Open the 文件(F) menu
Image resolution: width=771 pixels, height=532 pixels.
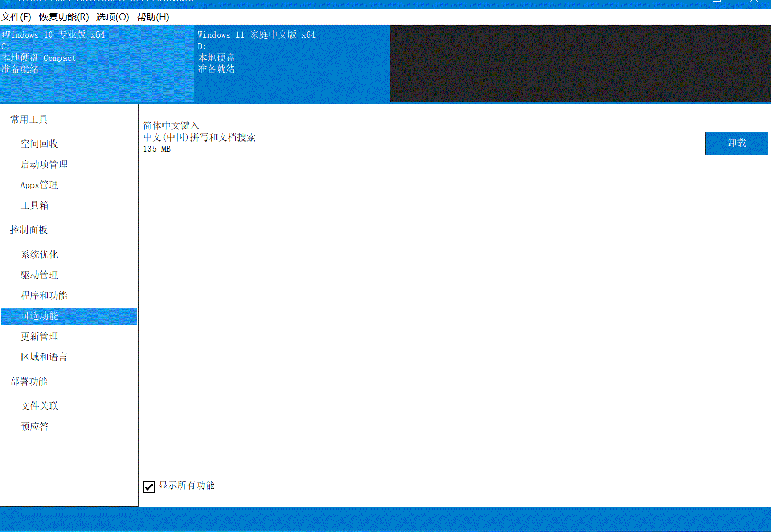pyautogui.click(x=16, y=17)
